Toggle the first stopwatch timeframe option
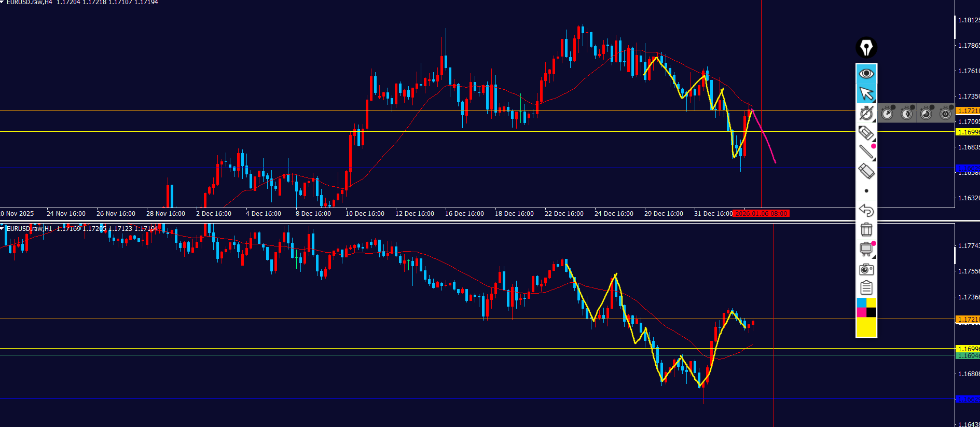This screenshot has width=980, height=427. 888,113
